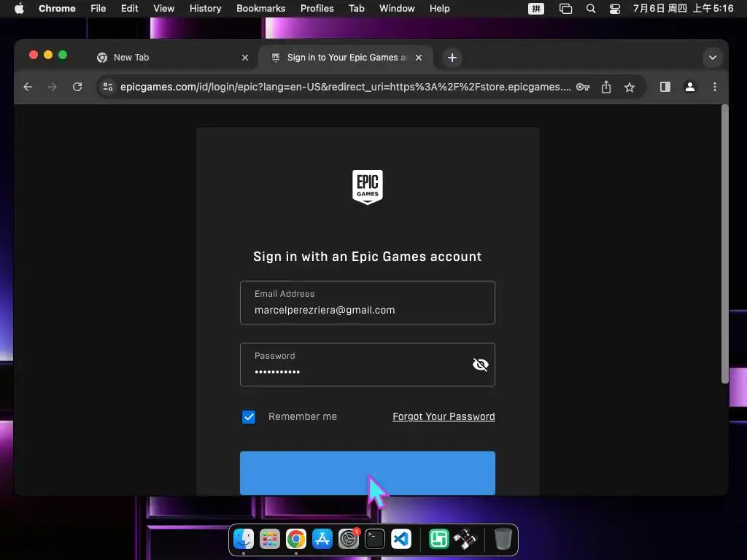Open the Edit menu
Viewport: 747px width, 560px height.
coord(130,9)
